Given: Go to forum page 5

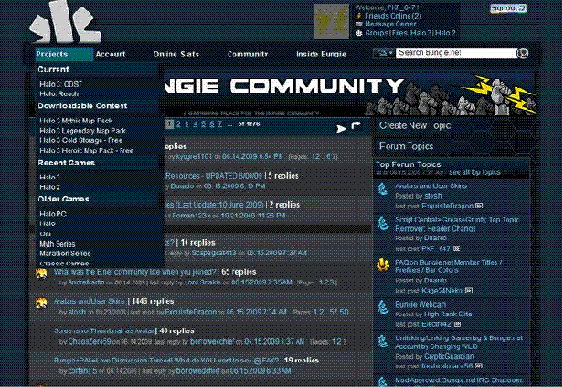Looking at the screenshot, I should pos(203,124).
